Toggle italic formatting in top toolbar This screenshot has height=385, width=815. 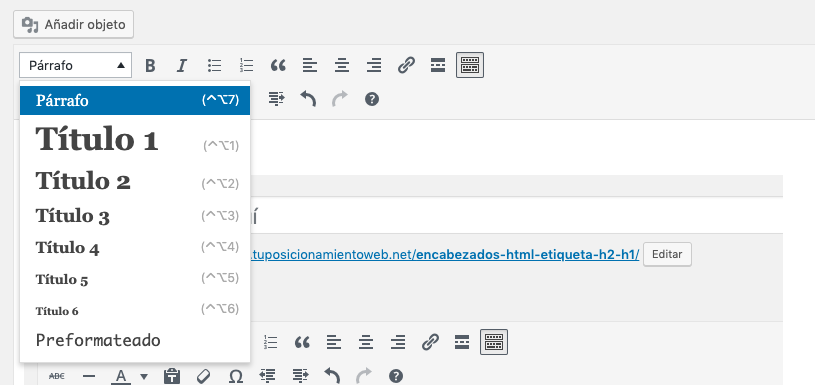(x=181, y=65)
